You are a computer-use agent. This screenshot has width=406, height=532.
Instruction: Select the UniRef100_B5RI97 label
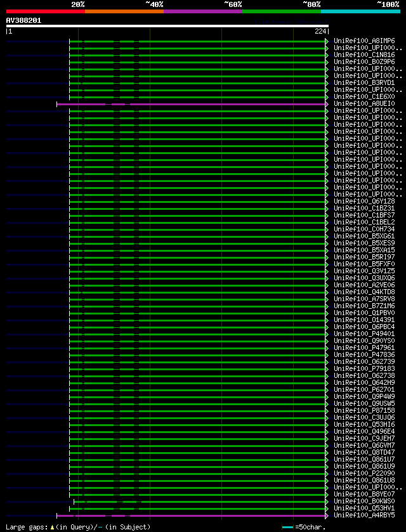click(364, 257)
